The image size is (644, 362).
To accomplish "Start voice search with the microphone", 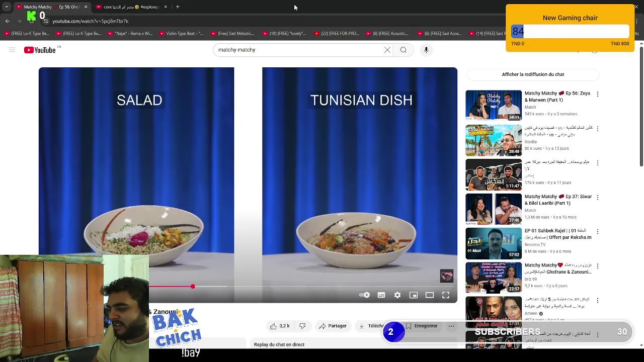I will (426, 50).
